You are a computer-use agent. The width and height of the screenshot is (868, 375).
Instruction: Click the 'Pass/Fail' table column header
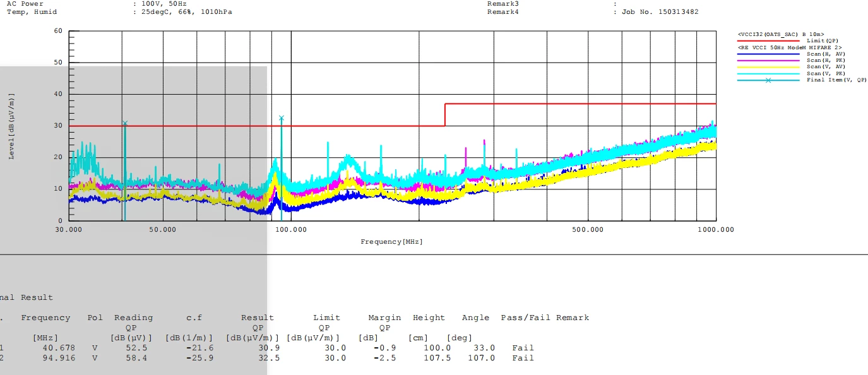pyautogui.click(x=526, y=318)
